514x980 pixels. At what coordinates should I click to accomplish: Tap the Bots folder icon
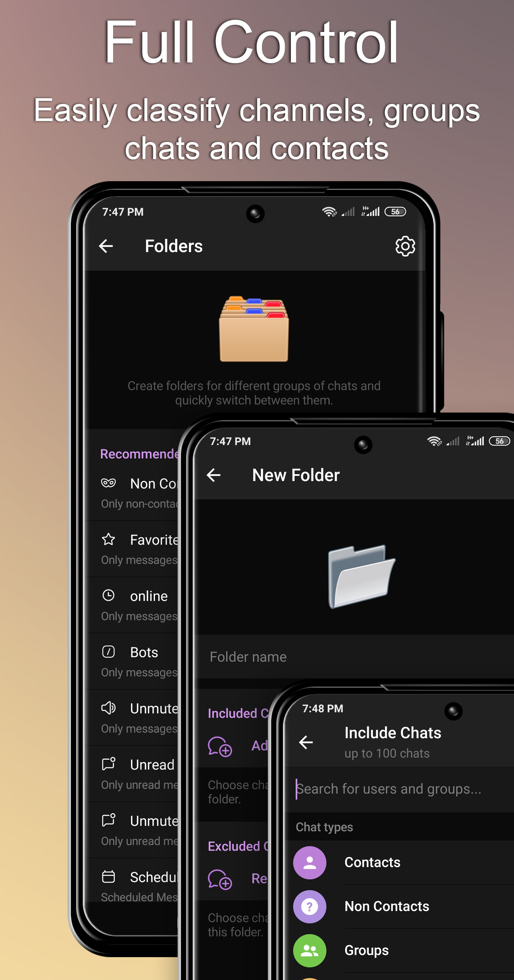point(109,652)
